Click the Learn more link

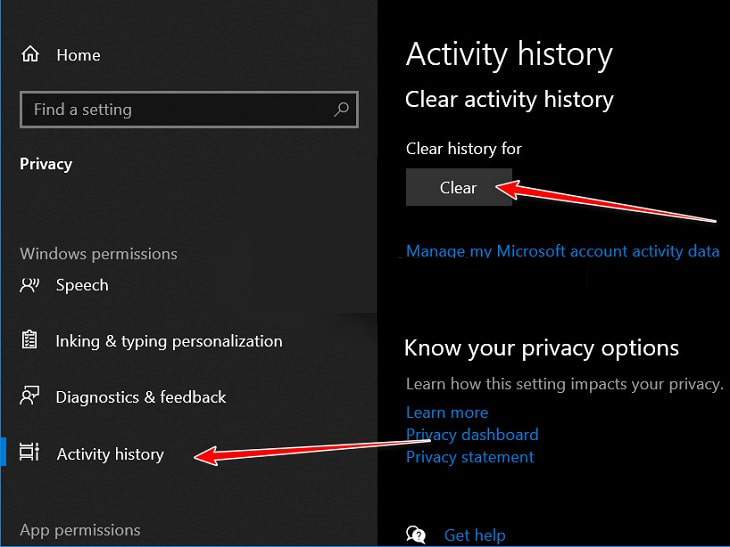[x=447, y=412]
